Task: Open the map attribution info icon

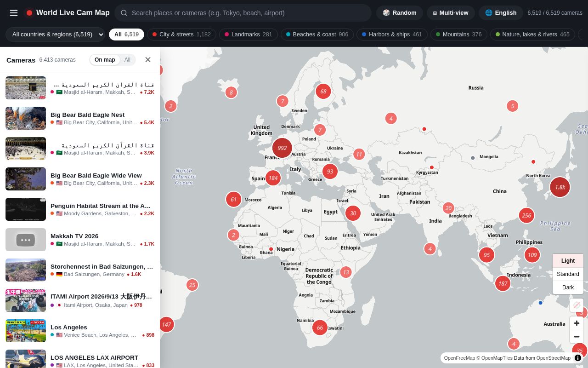Action: click(x=578, y=358)
